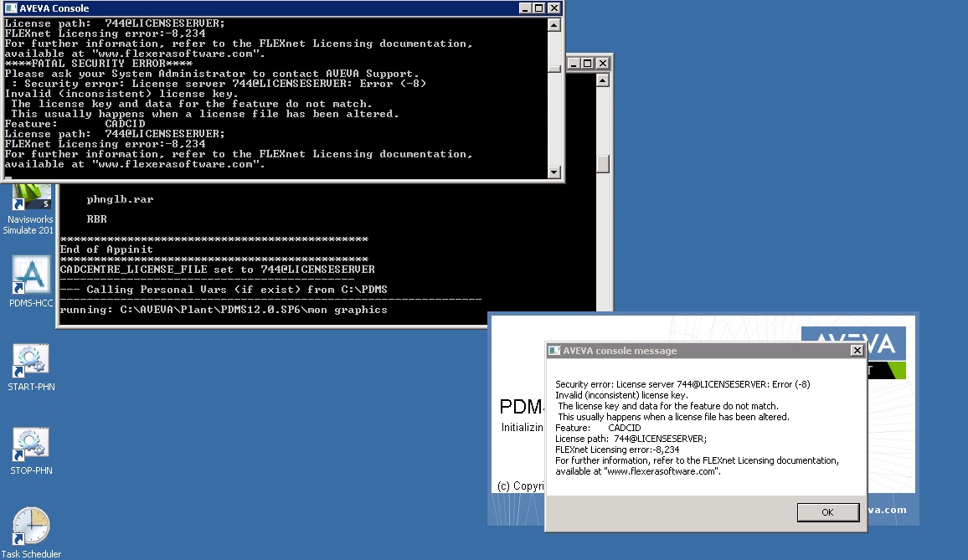The width and height of the screenshot is (968, 560).
Task: Open the Navisworks Simulate desktop shortcut
Action: point(29,208)
